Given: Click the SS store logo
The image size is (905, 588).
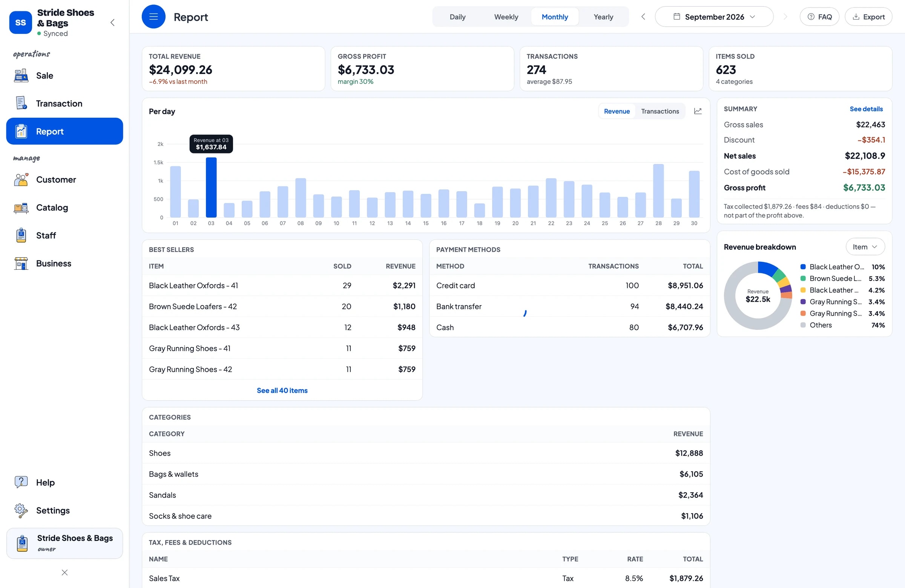Looking at the screenshot, I should tap(20, 22).
